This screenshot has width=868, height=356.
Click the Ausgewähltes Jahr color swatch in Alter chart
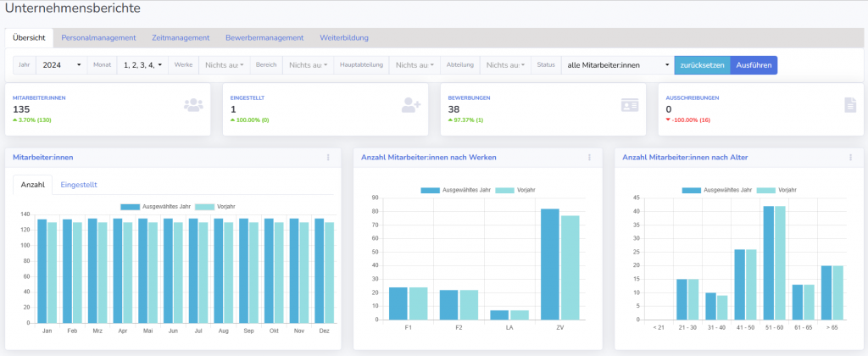pos(691,191)
